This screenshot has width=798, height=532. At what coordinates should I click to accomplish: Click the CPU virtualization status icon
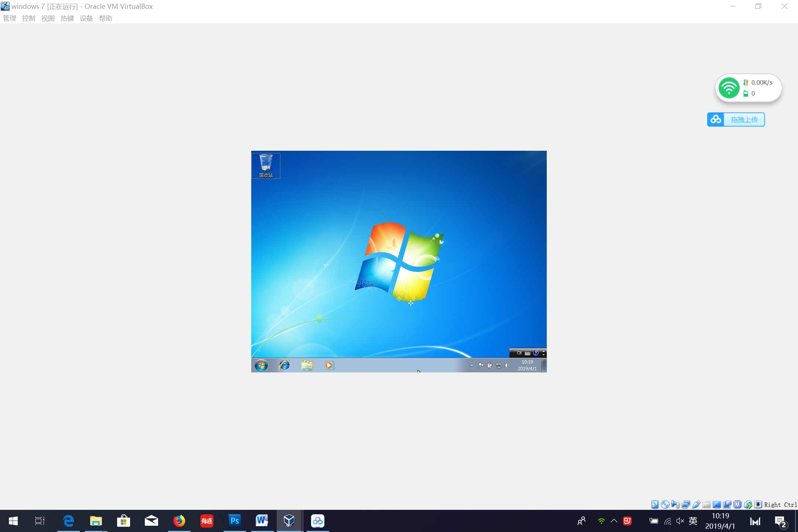[x=737, y=504]
